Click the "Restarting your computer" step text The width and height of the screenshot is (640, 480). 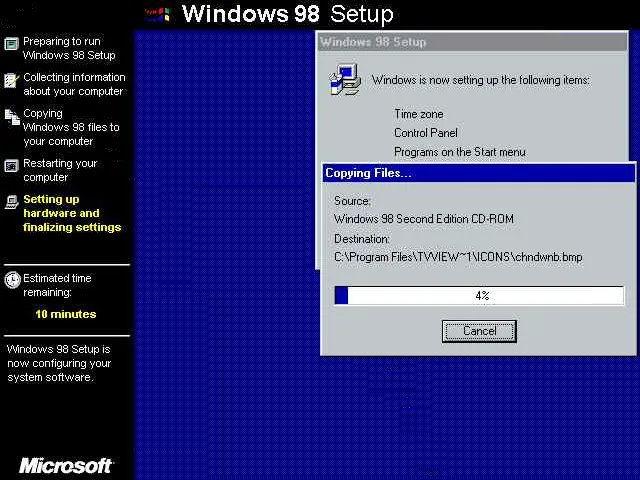(60, 170)
